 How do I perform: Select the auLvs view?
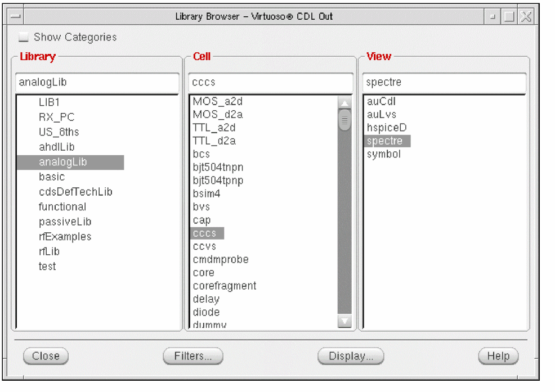[x=381, y=115]
